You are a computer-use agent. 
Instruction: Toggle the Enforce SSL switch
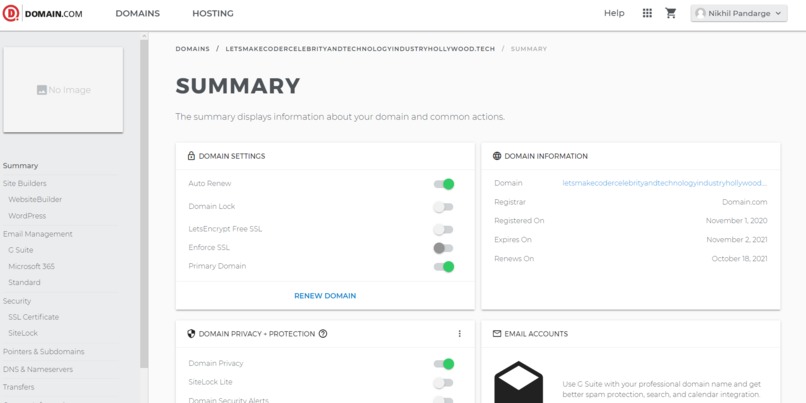(x=444, y=248)
